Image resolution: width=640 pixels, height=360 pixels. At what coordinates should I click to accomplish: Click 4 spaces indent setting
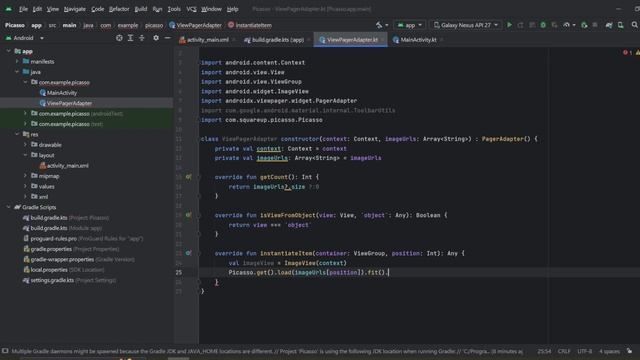pos(609,351)
